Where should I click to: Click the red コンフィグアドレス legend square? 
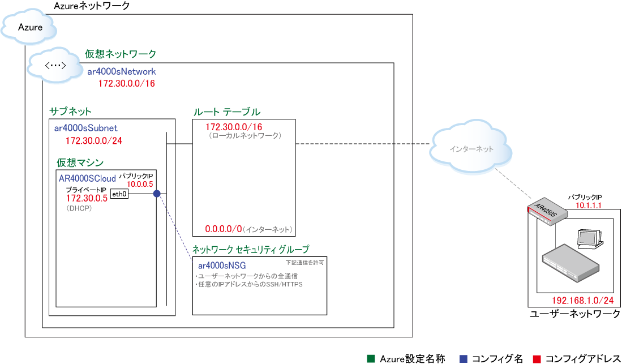[x=538, y=359]
